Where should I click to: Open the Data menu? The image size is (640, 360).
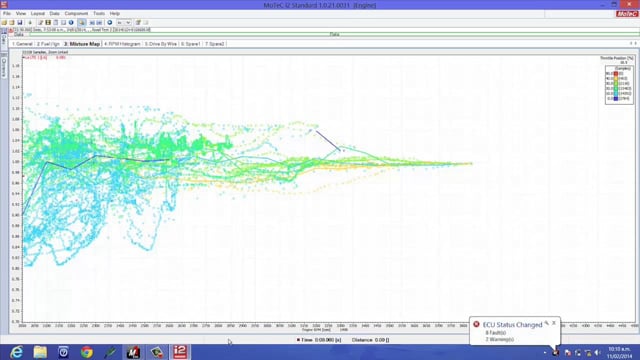coord(54,13)
